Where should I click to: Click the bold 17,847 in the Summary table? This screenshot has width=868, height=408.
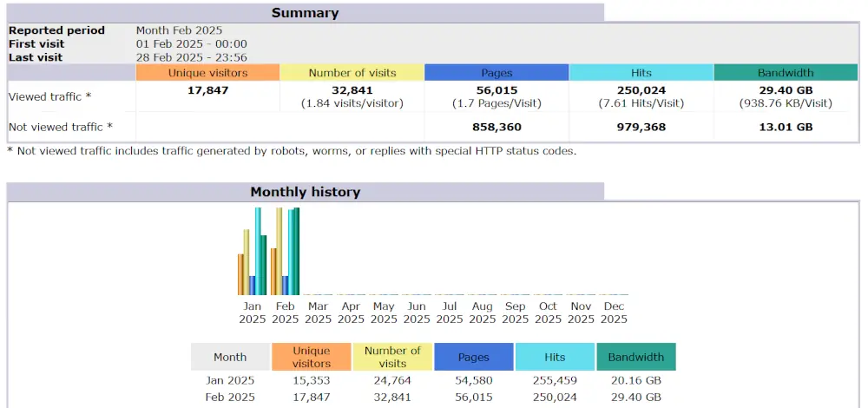tap(207, 89)
